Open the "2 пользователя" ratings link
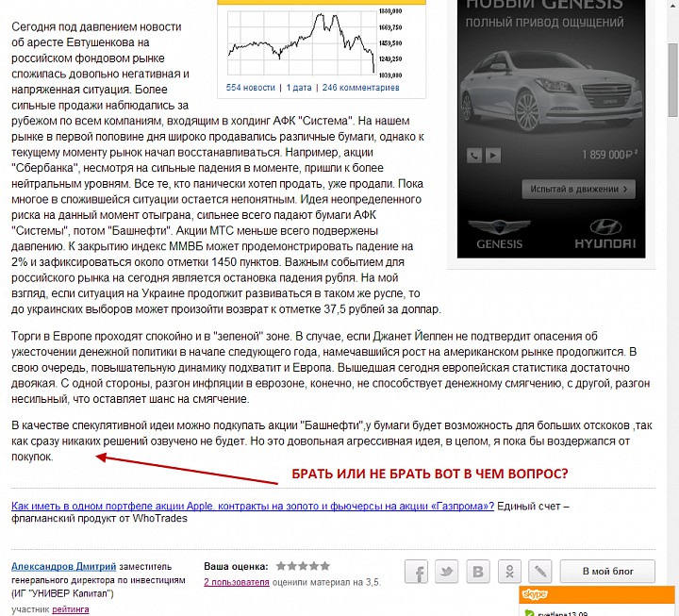The height and width of the screenshot is (616, 679). coord(237,582)
